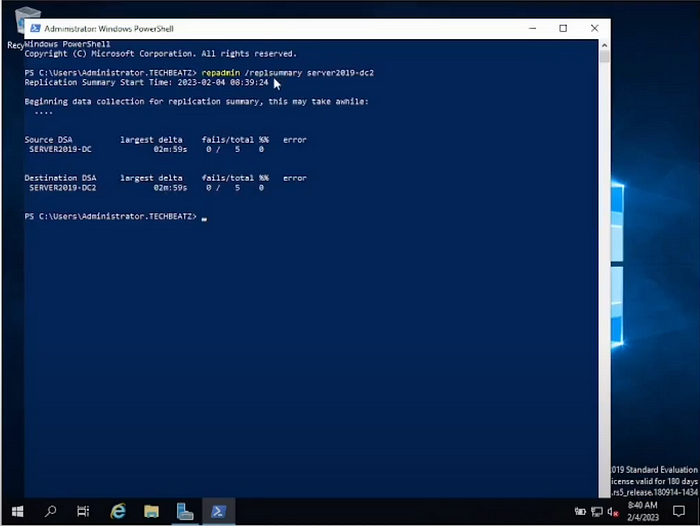Click the muted volume tray icon
The image size is (700, 526).
[613, 512]
